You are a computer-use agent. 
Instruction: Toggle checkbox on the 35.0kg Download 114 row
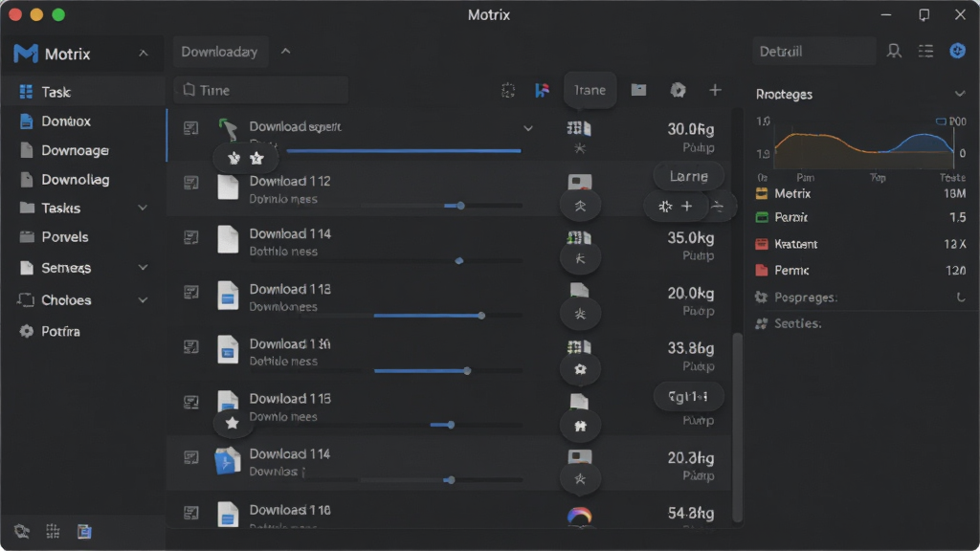191,237
